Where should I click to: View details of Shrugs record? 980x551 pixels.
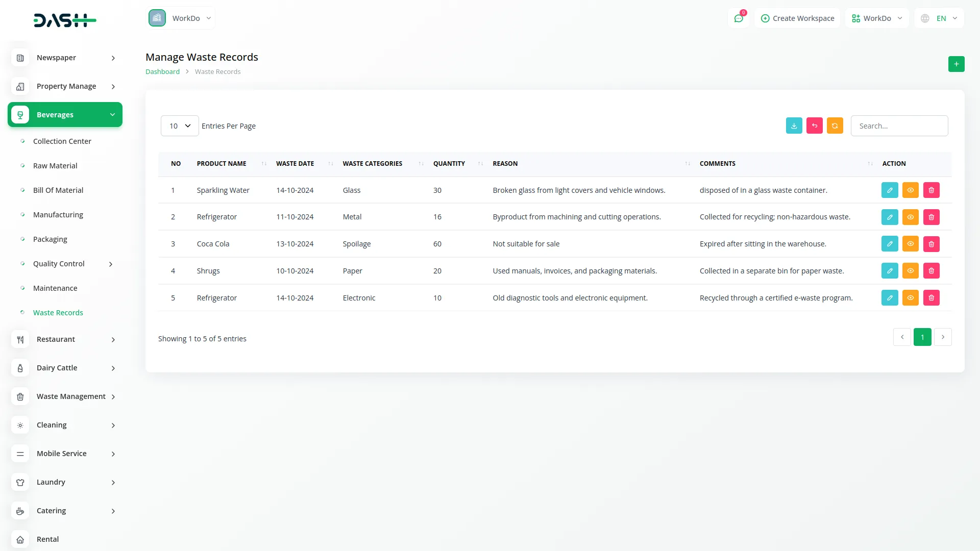point(910,271)
